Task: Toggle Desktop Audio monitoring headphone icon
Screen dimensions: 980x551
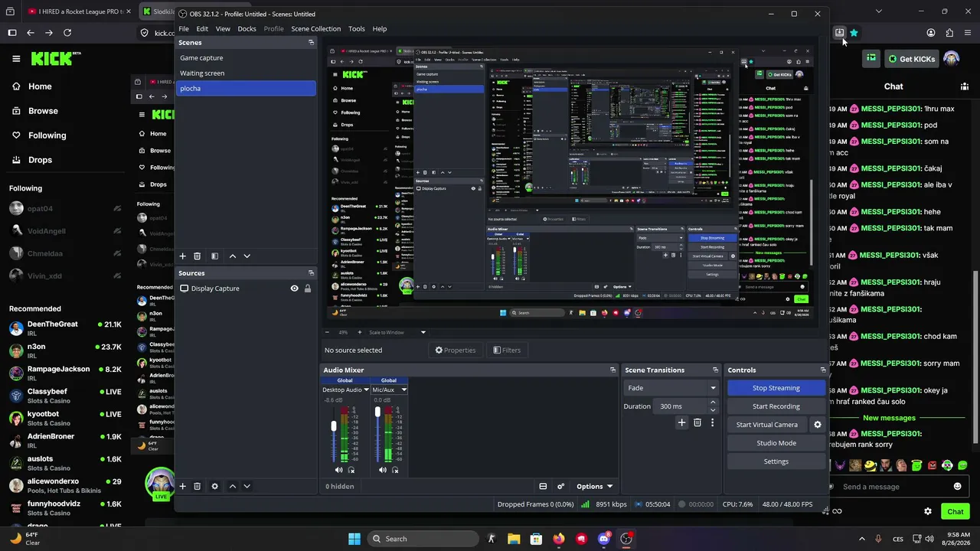Action: point(351,470)
